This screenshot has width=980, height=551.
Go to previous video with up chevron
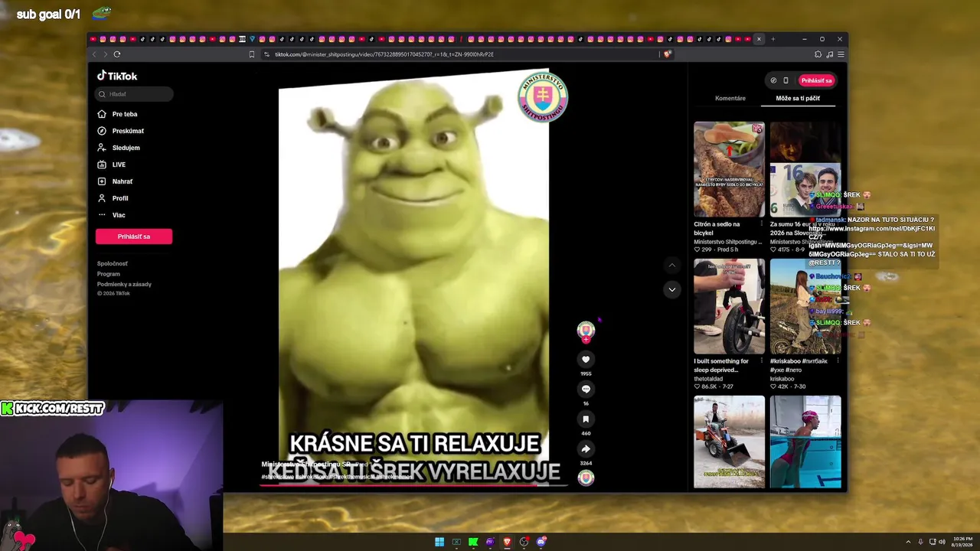pyautogui.click(x=671, y=266)
